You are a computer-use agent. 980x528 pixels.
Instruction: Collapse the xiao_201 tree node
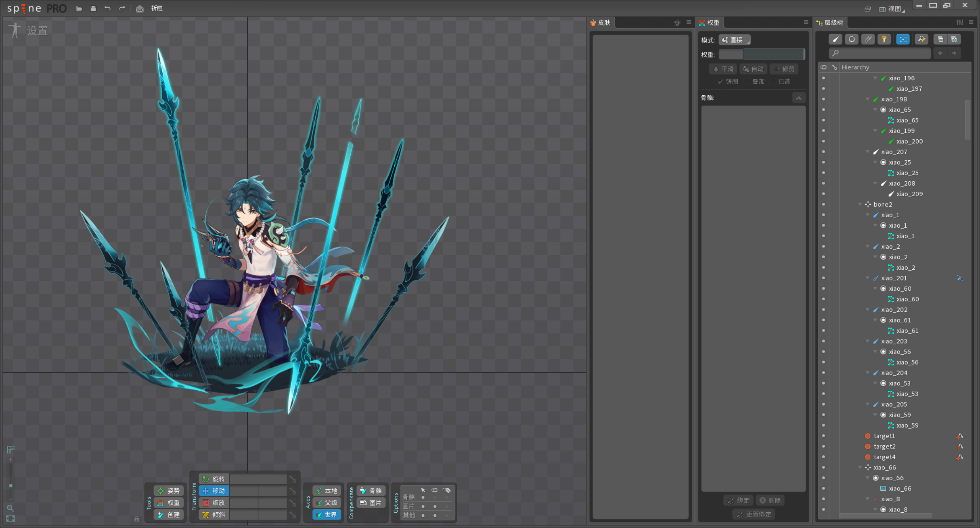(867, 278)
